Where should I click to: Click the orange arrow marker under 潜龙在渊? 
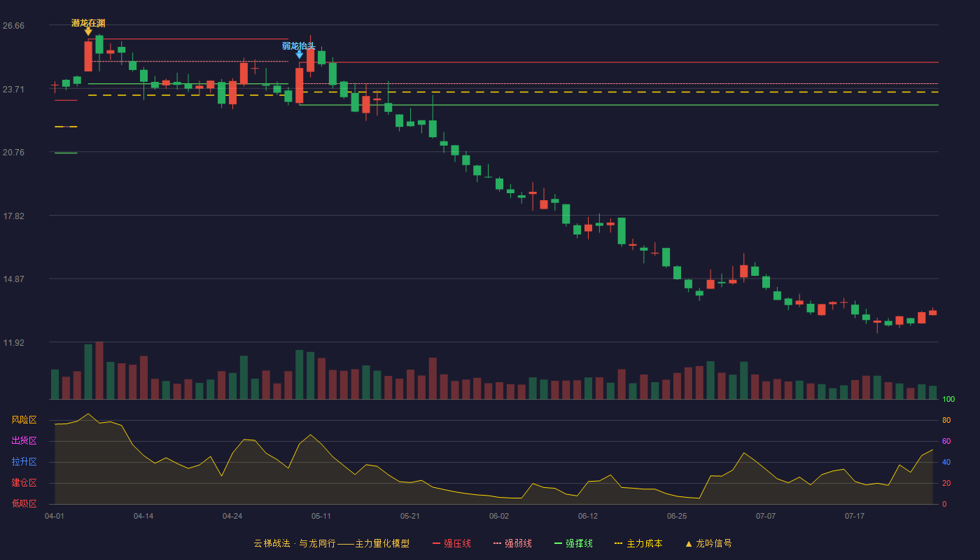tap(88, 31)
